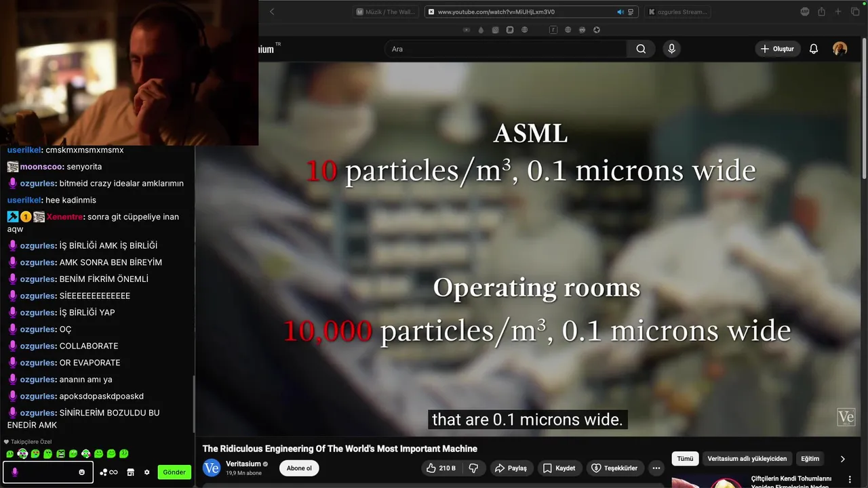Screen dimensions: 868x488
Task: Click 'ozgurles' on the COLLABORATE message
Action: pos(37,346)
